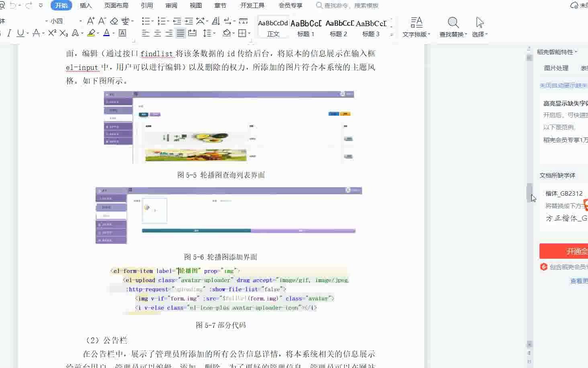Expand the 稻壳智能特性 panel dropdown
Image resolution: width=588 pixels, height=368 pixels.
tap(575, 51)
